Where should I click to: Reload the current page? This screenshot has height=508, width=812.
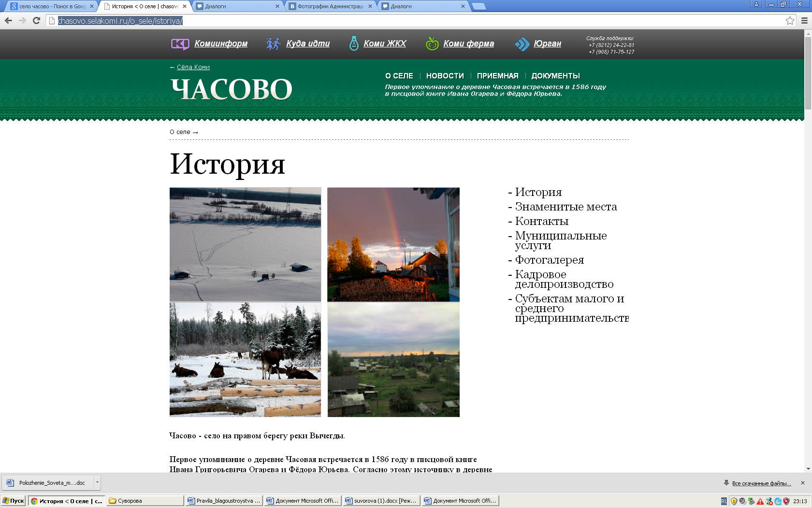point(36,20)
